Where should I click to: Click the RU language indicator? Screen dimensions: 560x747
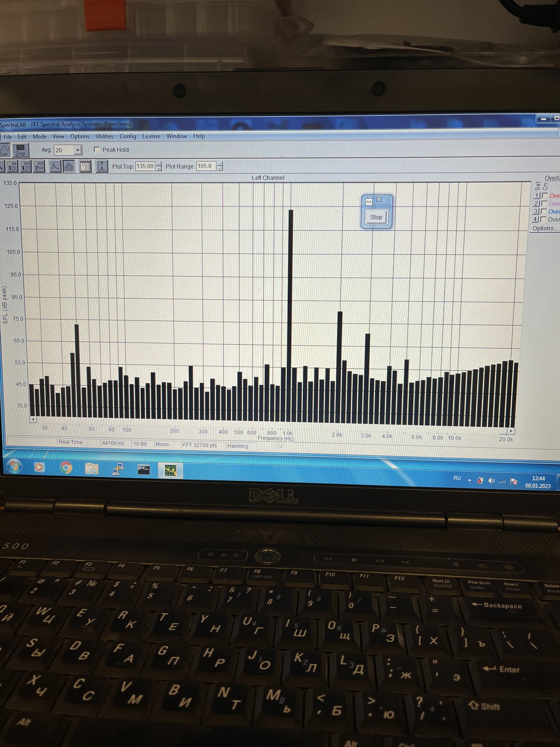tap(457, 478)
